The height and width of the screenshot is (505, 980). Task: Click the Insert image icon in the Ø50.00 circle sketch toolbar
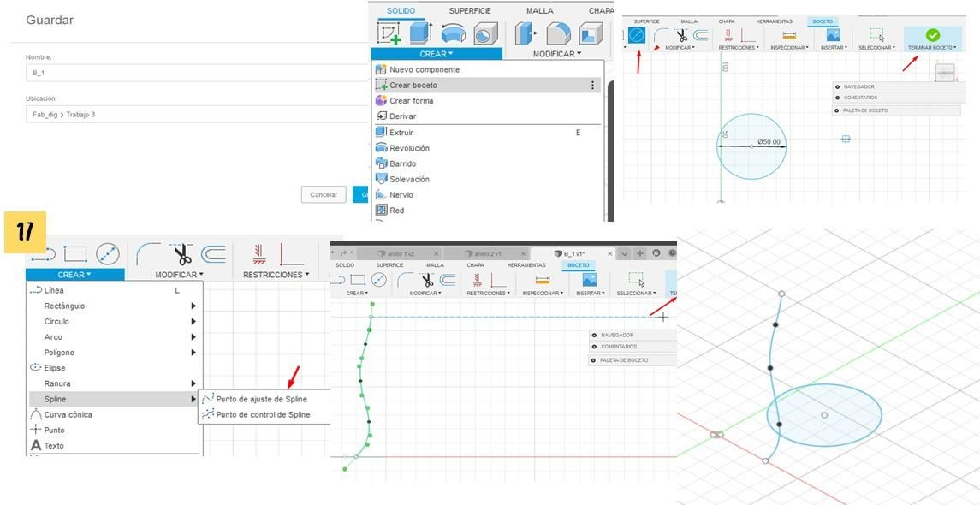(x=833, y=35)
